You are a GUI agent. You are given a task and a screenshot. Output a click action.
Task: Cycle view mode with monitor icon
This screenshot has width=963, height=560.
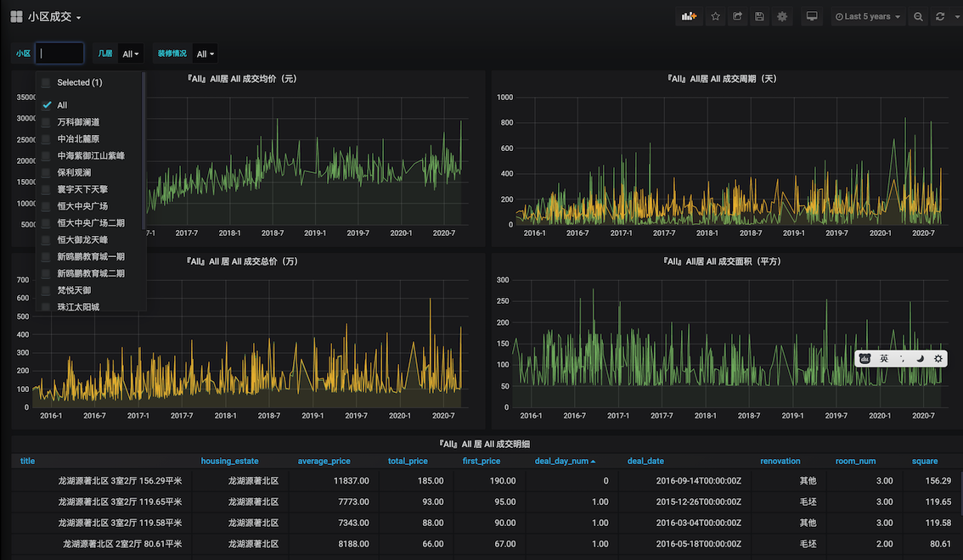coord(812,17)
